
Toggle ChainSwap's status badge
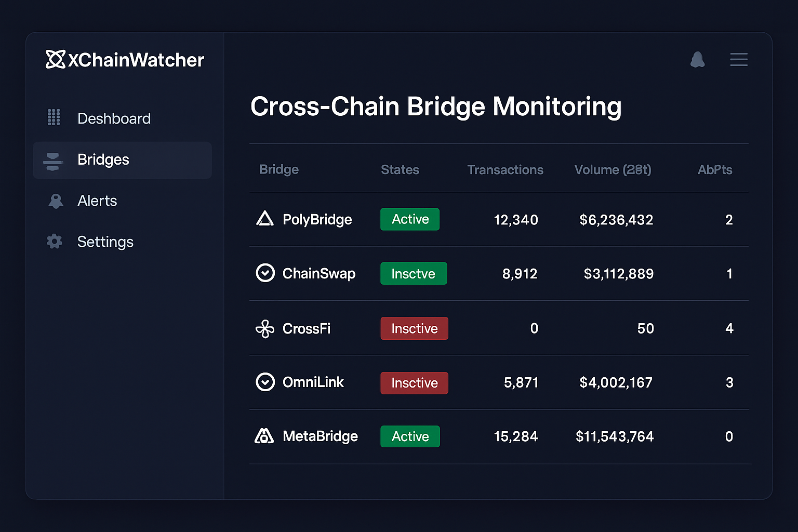pos(414,273)
